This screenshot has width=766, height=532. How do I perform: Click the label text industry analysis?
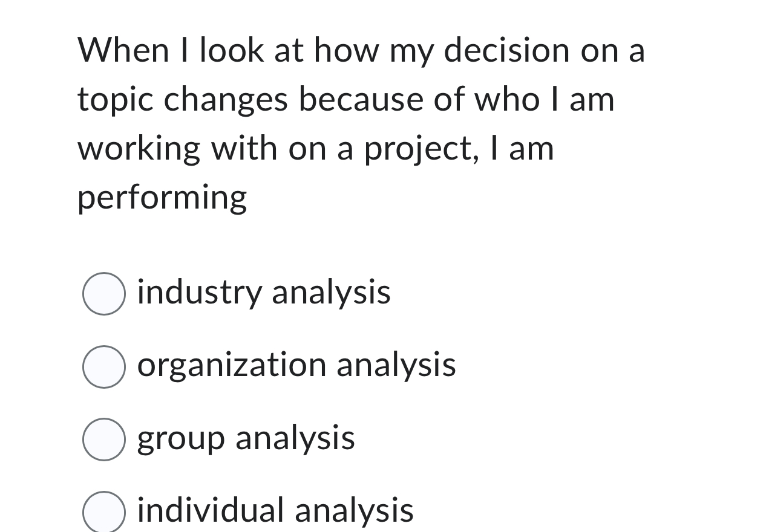tap(263, 292)
